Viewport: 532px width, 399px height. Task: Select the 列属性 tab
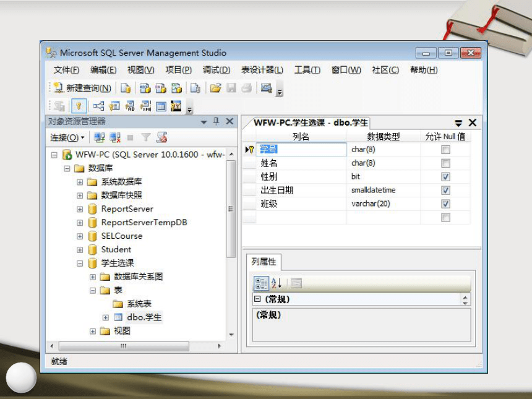point(264,262)
